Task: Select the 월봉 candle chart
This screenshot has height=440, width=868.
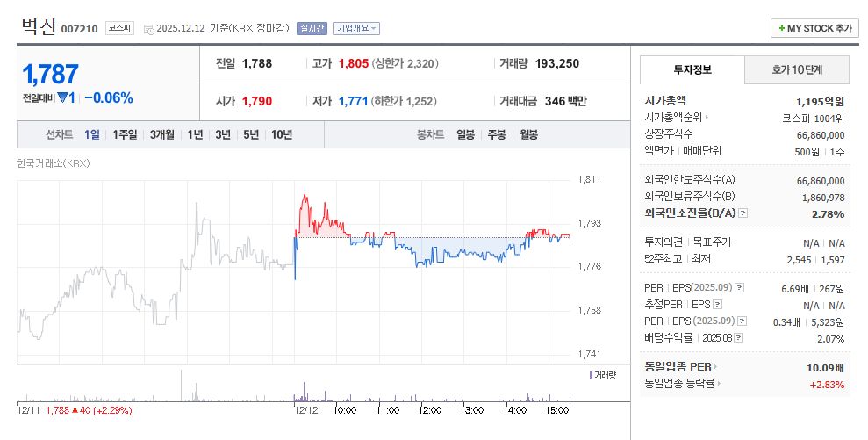Action: tap(528, 134)
